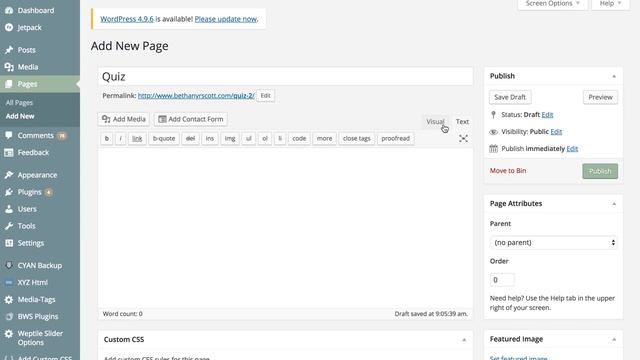Switch to the Text editor tab

(x=462, y=122)
